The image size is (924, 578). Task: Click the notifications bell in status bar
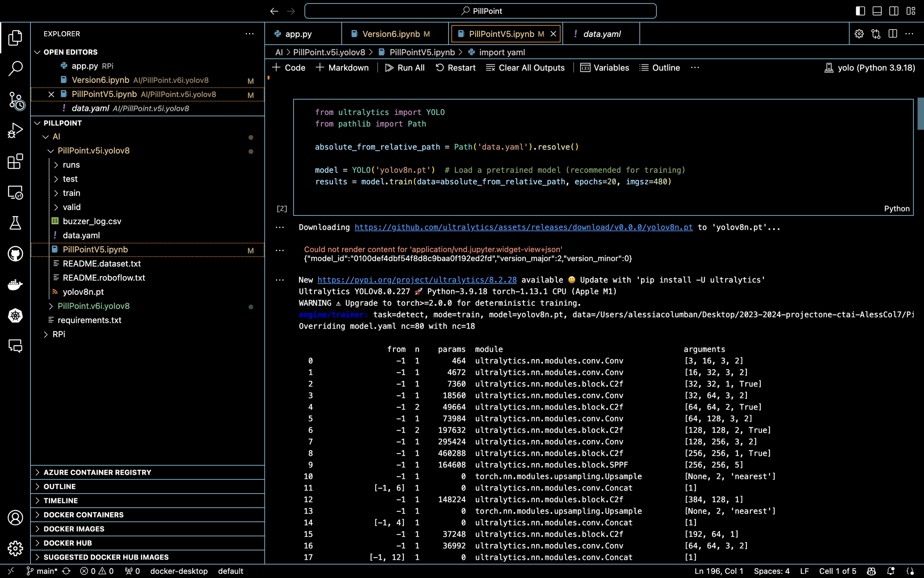[891, 571]
